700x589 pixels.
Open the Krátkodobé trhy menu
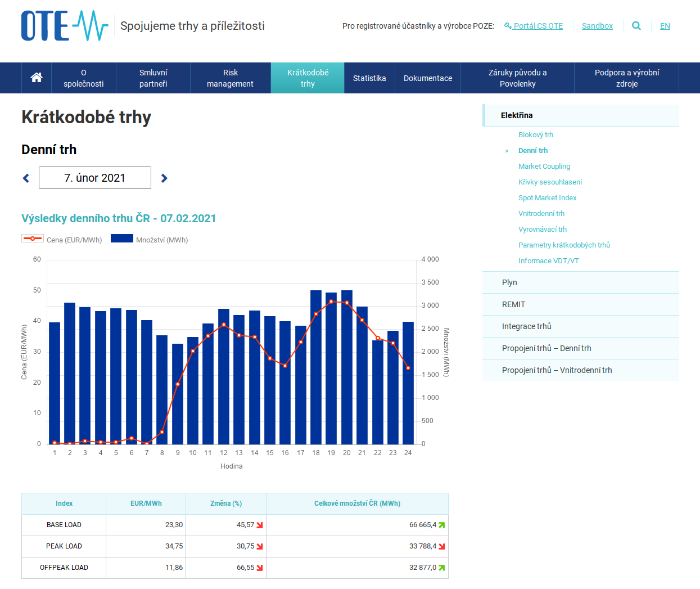[308, 78]
